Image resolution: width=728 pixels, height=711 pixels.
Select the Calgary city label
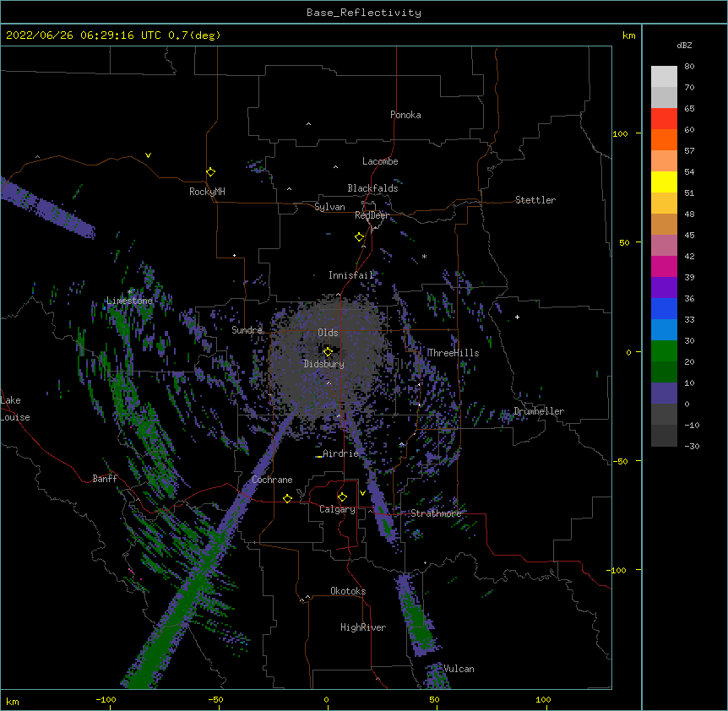pos(337,509)
